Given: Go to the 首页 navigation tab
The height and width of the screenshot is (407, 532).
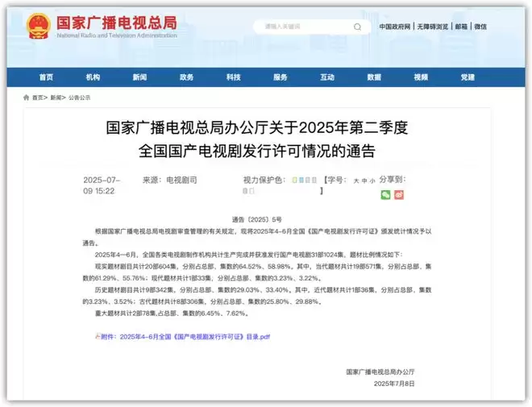Looking at the screenshot, I should pyautogui.click(x=46, y=77).
